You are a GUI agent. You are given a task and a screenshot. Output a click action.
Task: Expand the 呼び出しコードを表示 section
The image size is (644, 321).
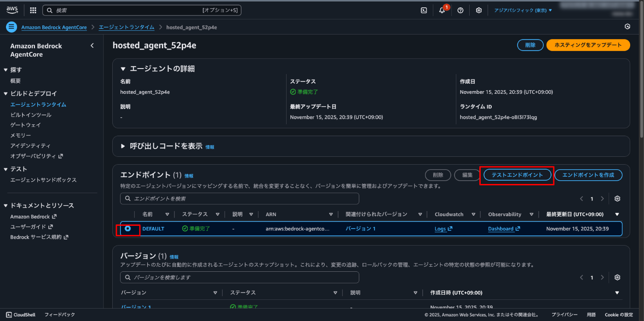point(123,146)
